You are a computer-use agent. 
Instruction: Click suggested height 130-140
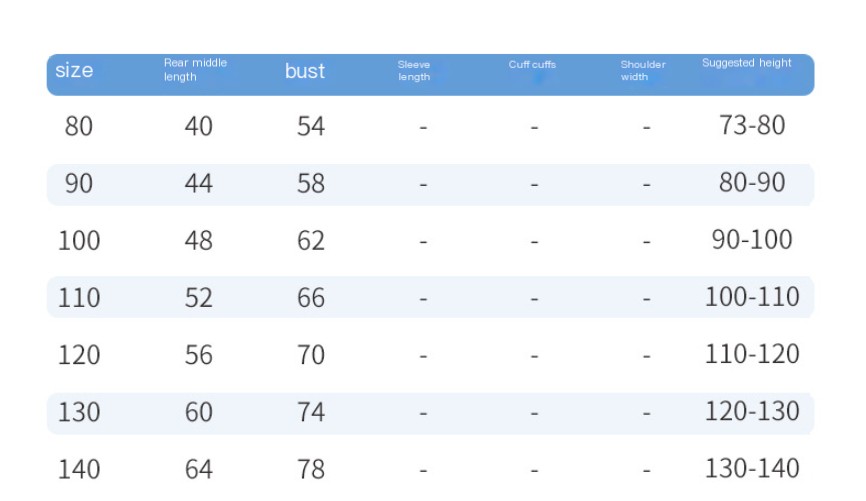coord(752,468)
